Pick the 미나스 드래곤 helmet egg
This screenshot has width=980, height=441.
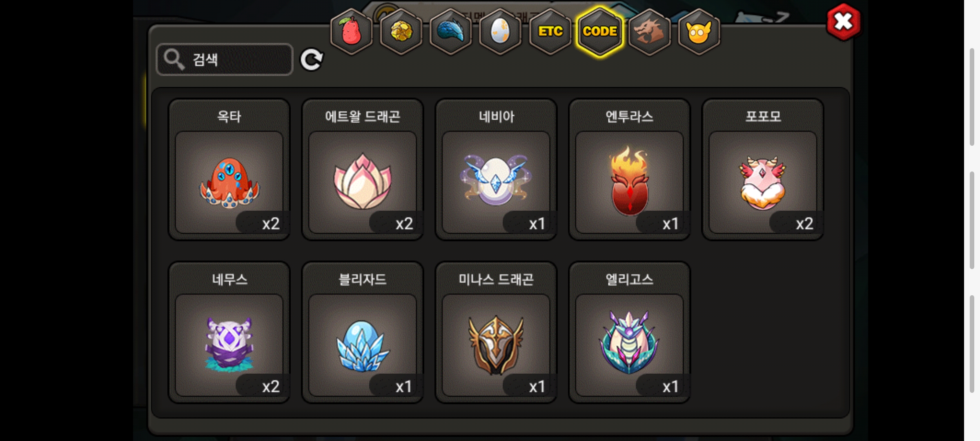coord(496,332)
